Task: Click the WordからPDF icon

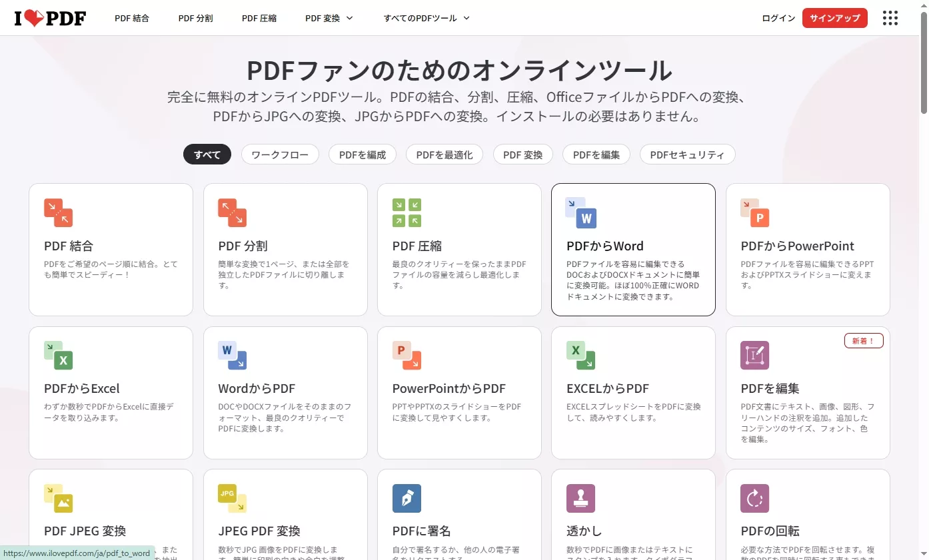Action: tap(232, 356)
